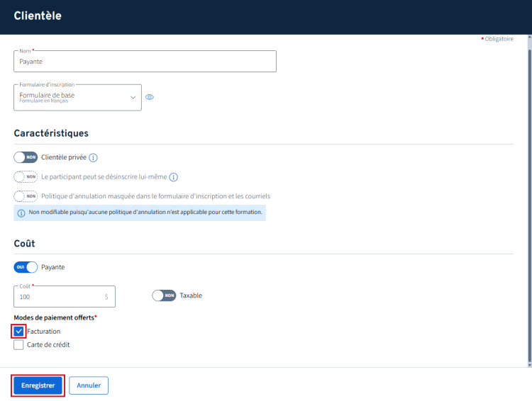This screenshot has height=401, width=532.
Task: Enable the Clientèle privée switch
Action: 26,157
